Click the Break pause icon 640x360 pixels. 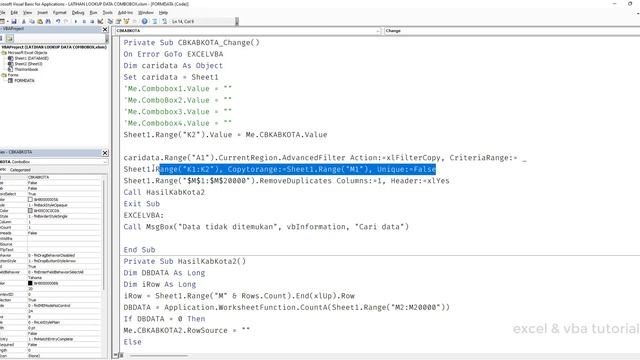84,21
